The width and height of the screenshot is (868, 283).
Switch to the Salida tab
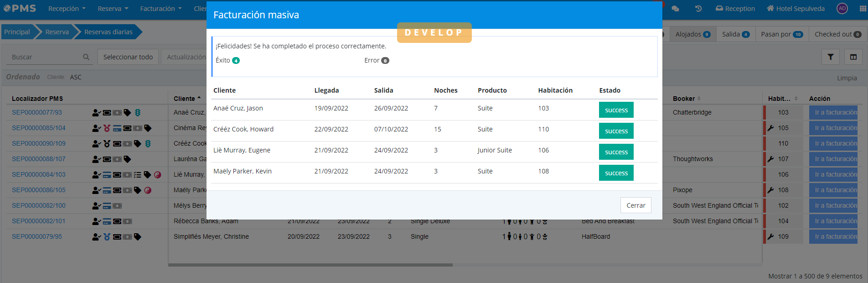(x=735, y=34)
